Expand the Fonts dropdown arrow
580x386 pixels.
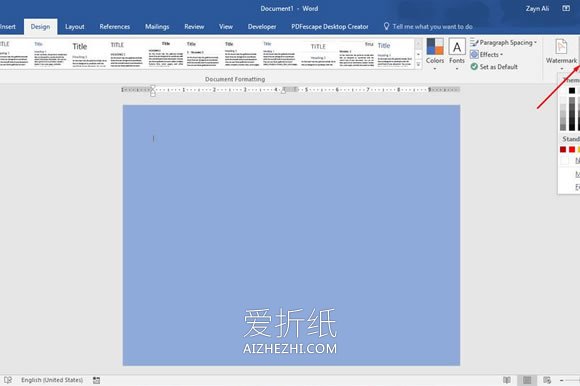(x=457, y=69)
